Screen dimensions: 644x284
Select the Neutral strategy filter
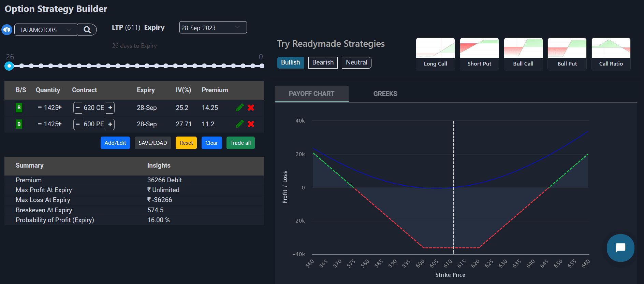356,62
